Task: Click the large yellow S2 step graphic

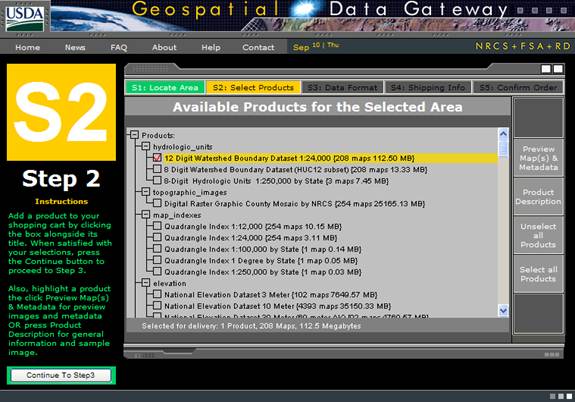Action: (x=61, y=112)
